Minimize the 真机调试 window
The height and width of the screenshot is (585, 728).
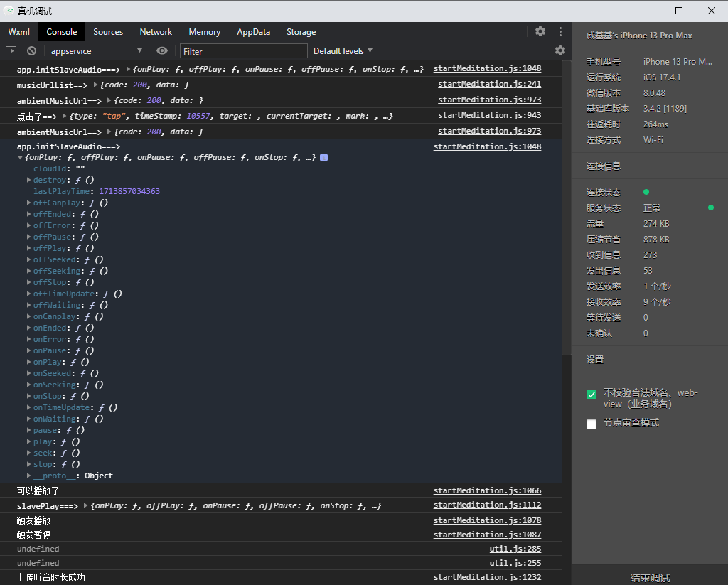[646, 11]
